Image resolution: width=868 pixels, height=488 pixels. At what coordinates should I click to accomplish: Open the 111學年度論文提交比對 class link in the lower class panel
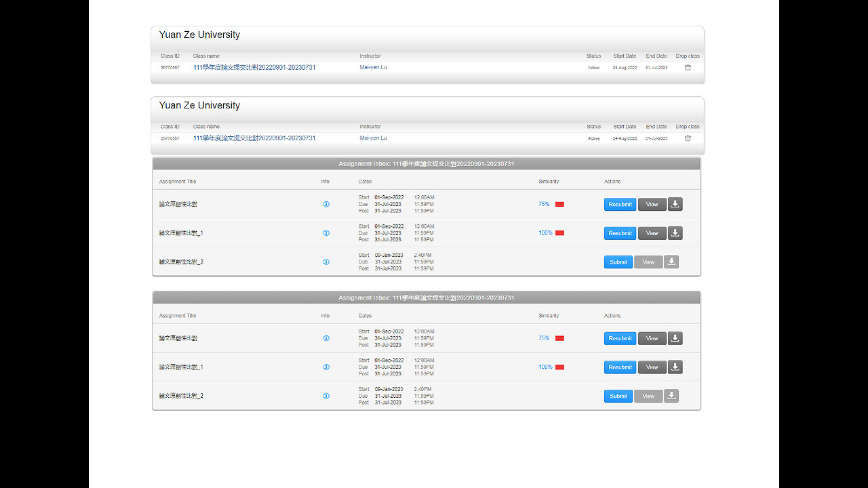pyautogui.click(x=254, y=138)
